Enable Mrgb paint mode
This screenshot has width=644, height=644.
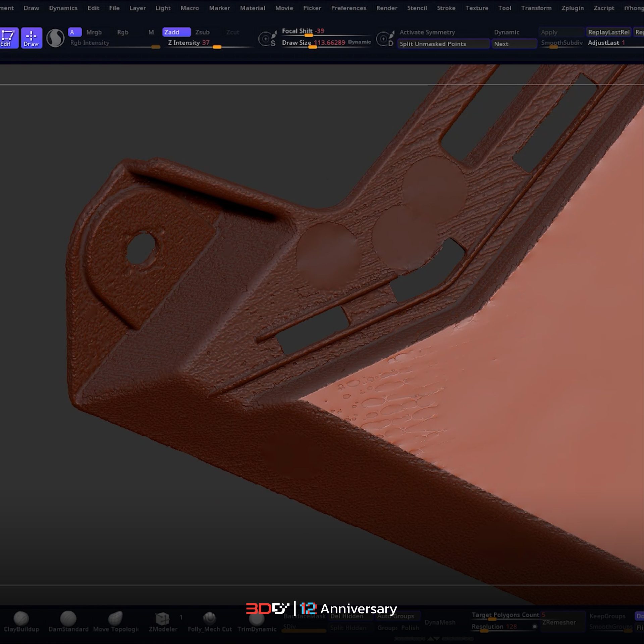click(94, 32)
